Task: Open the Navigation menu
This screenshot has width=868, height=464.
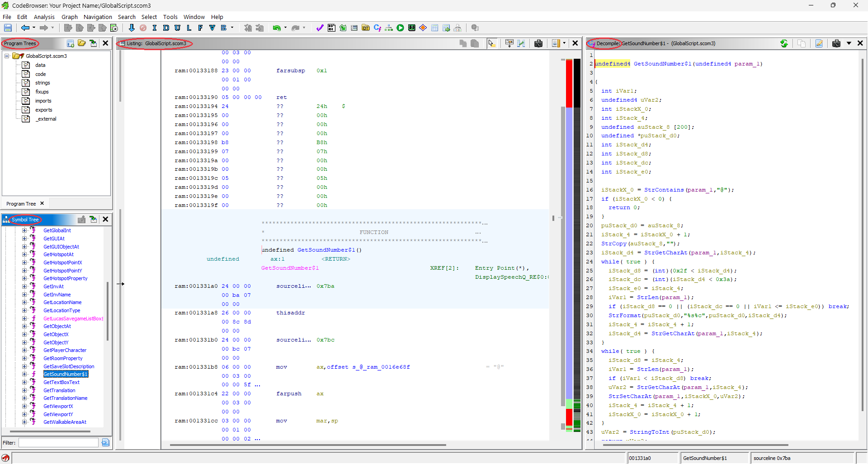Action: click(98, 17)
